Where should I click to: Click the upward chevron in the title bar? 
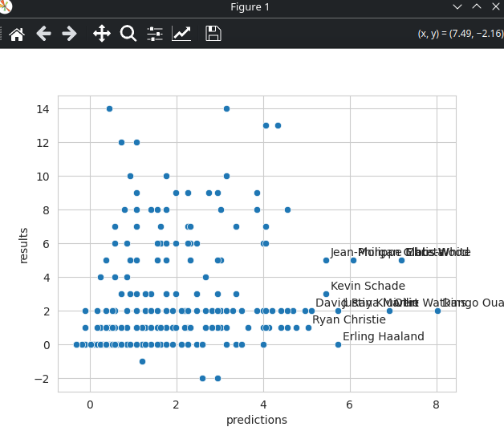476,6
